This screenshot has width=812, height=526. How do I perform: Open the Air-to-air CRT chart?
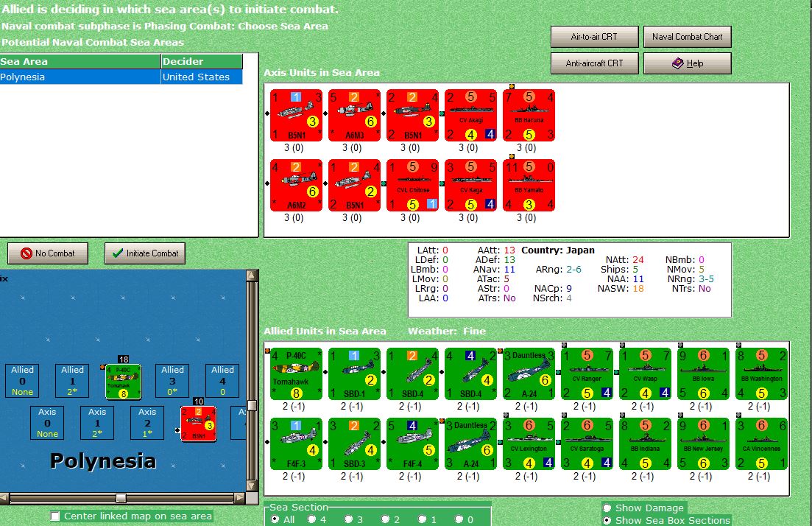(x=594, y=37)
